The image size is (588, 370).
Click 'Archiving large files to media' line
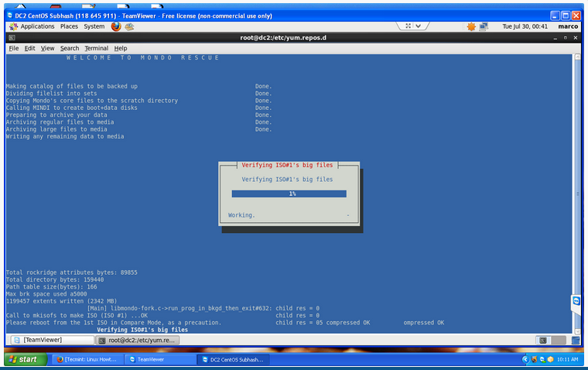point(56,129)
